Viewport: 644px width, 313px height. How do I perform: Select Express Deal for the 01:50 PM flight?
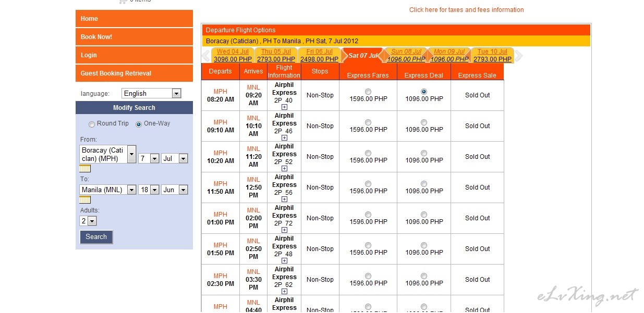424,245
